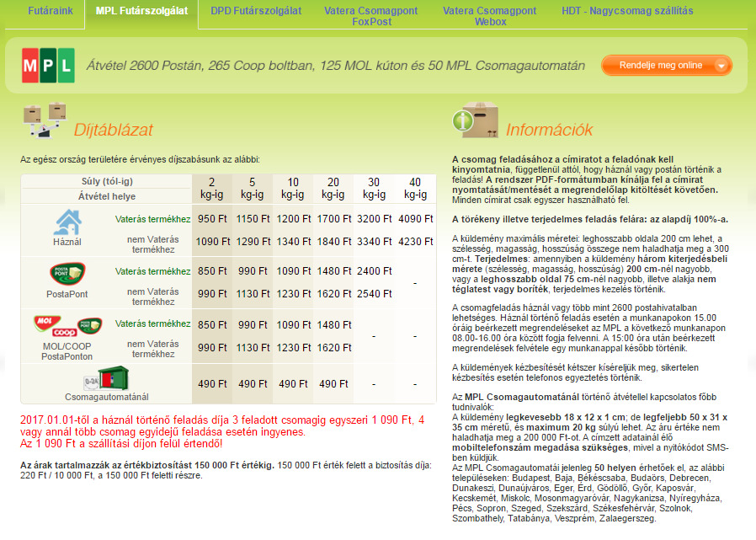Open HDT - Nagycsomag szállítás tab
This screenshot has height=540, width=756.
click(627, 11)
